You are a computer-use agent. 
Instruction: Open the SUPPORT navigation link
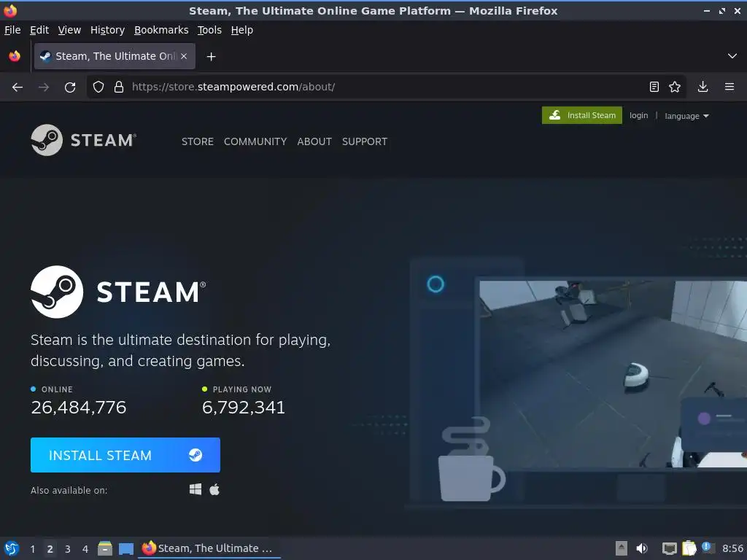pyautogui.click(x=365, y=141)
